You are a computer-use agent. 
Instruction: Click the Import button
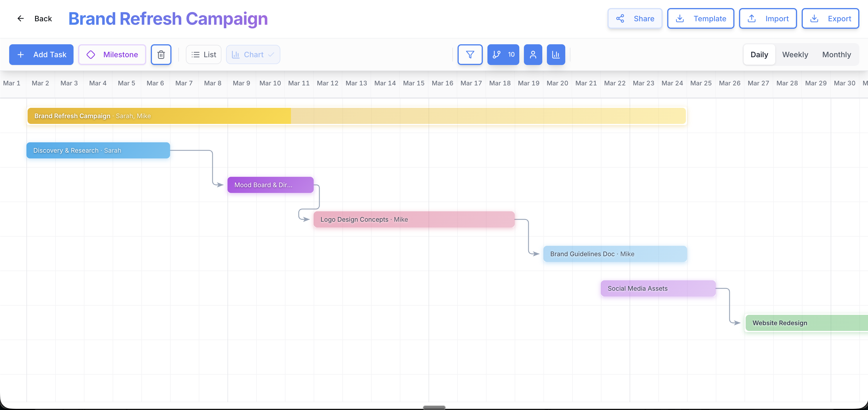(767, 18)
